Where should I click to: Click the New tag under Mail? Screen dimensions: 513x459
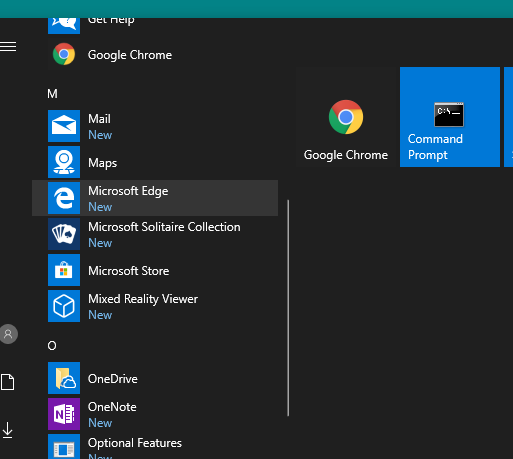[x=100, y=135]
